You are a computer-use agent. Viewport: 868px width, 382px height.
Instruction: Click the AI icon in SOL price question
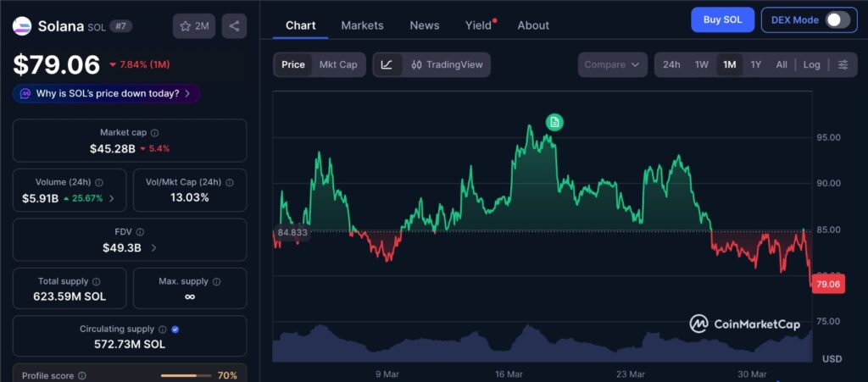pyautogui.click(x=25, y=93)
